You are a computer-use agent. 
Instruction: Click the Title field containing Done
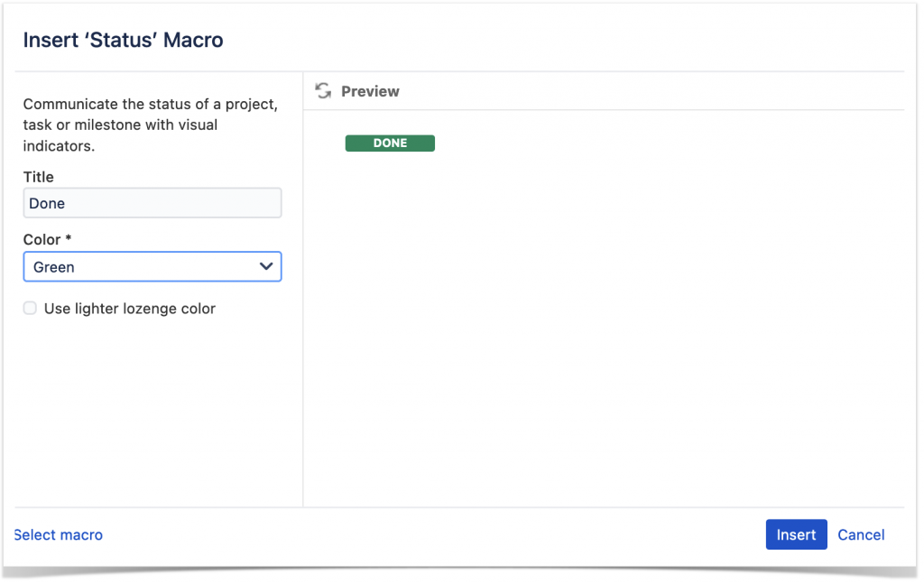(x=152, y=203)
